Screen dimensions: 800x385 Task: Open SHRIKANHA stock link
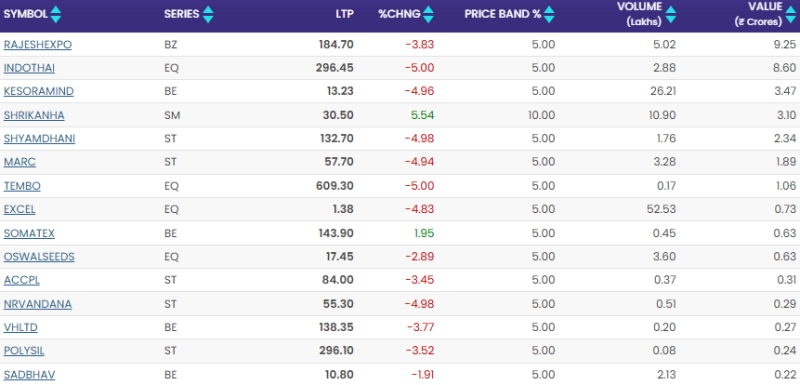click(34, 115)
